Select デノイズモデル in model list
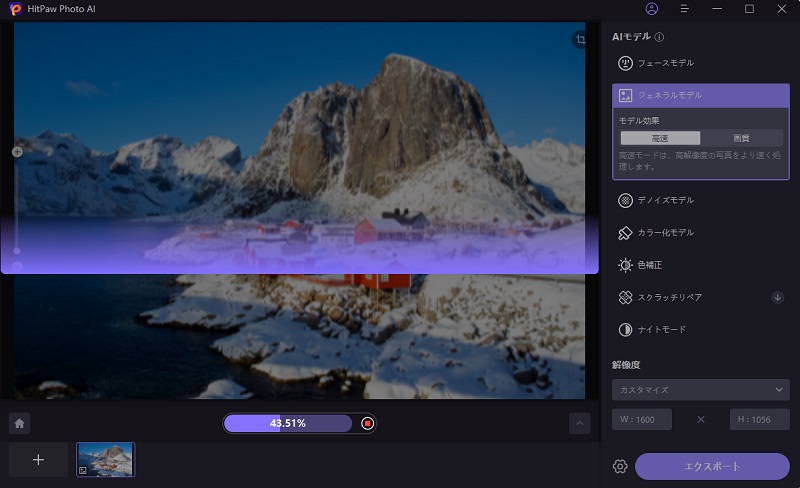Viewport: 800px width, 488px height. click(668, 200)
